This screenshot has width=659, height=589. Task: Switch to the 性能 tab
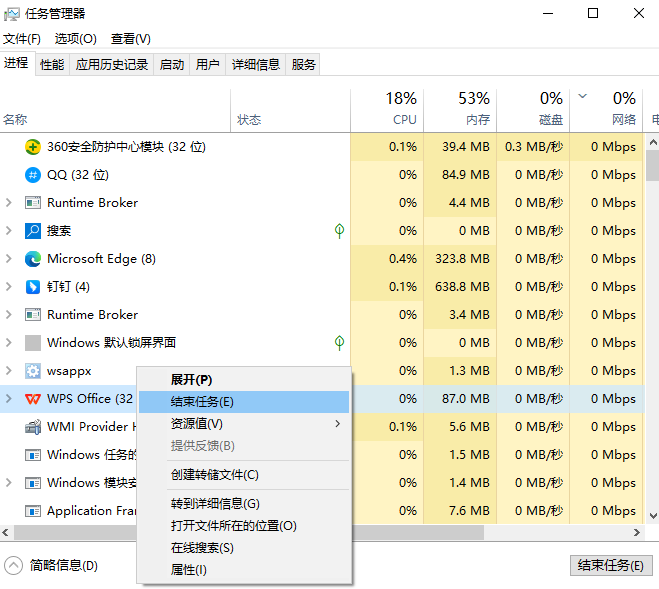tap(52, 65)
